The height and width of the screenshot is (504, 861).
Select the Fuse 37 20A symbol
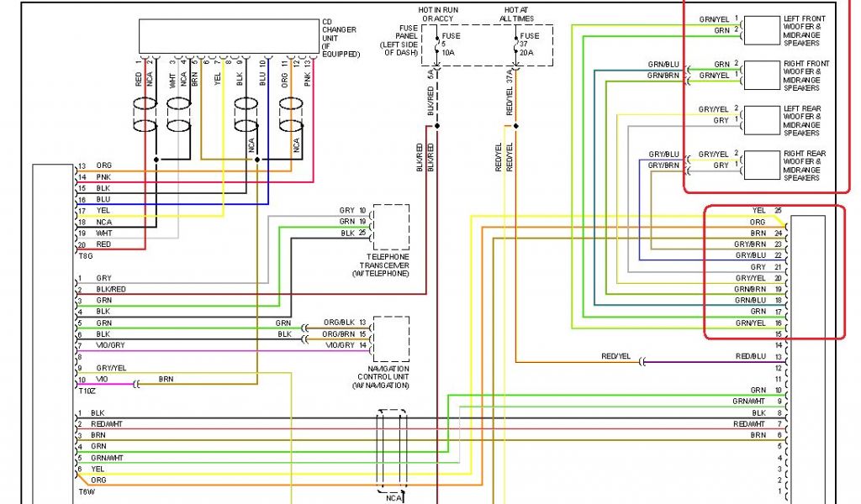coord(517,47)
